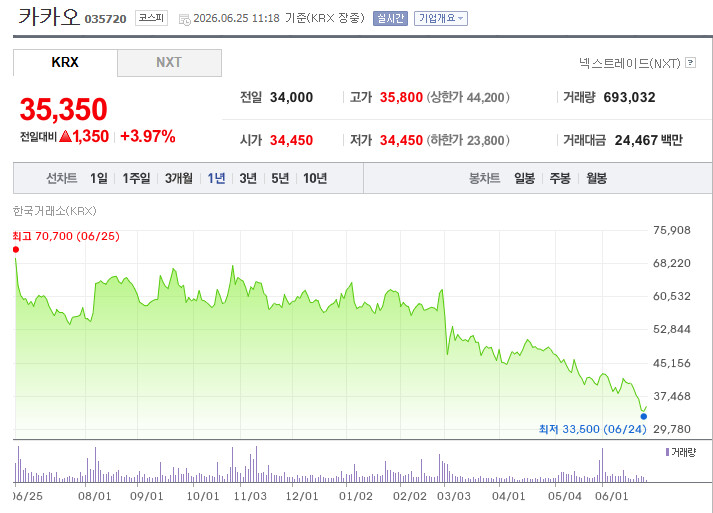This screenshot has width=713, height=513.
Task: Click the NXT help question mark icon
Action: tap(690, 62)
